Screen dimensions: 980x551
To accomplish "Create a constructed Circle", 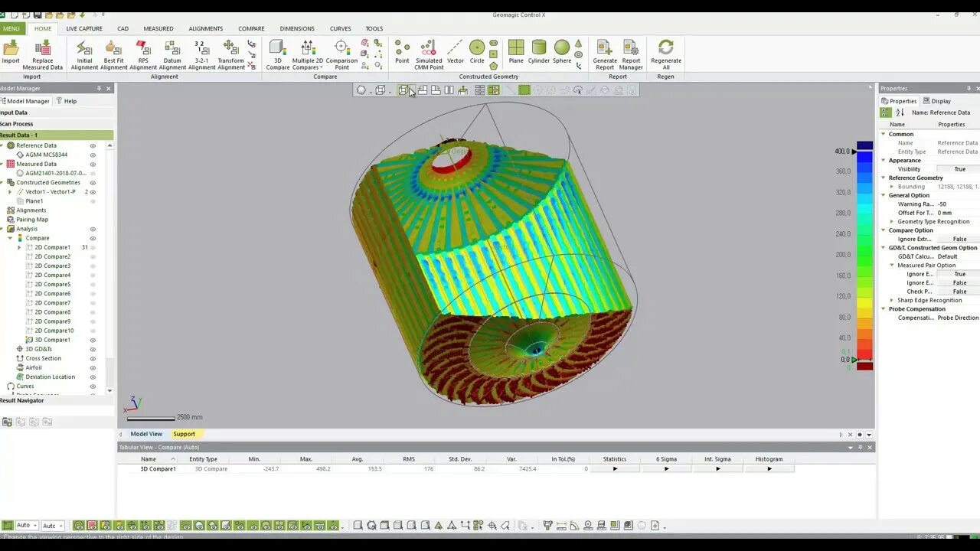I will [x=477, y=52].
